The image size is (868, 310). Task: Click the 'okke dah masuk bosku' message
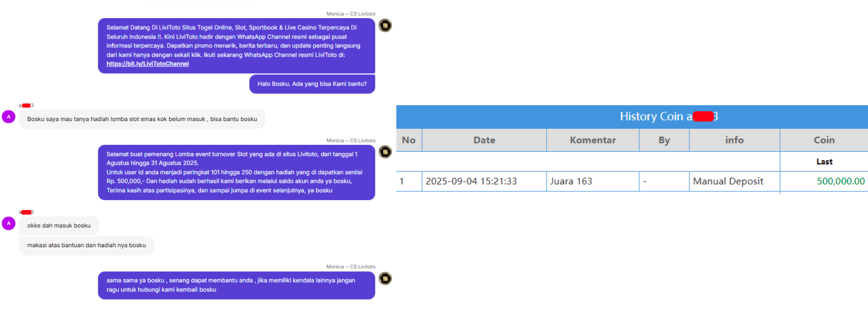[x=59, y=226]
